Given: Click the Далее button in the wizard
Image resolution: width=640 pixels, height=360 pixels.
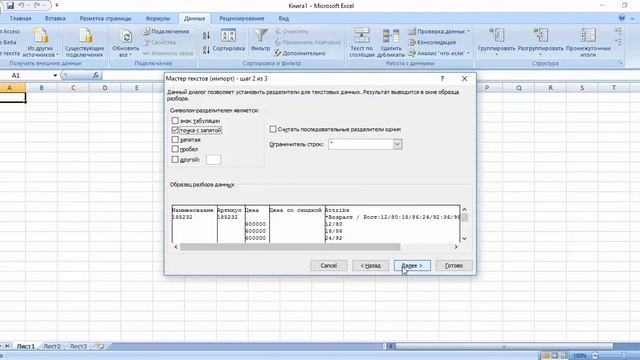Looking at the screenshot, I should [412, 266].
